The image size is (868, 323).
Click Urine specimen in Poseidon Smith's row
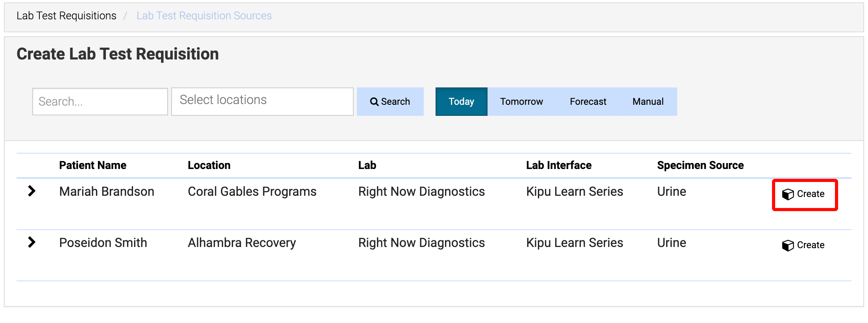click(672, 243)
